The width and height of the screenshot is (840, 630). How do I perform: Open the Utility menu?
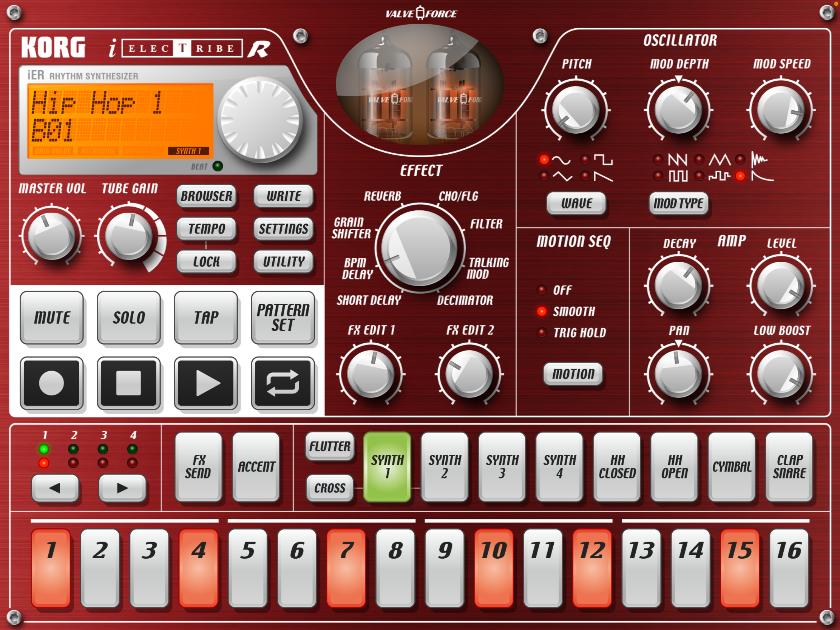click(x=283, y=261)
